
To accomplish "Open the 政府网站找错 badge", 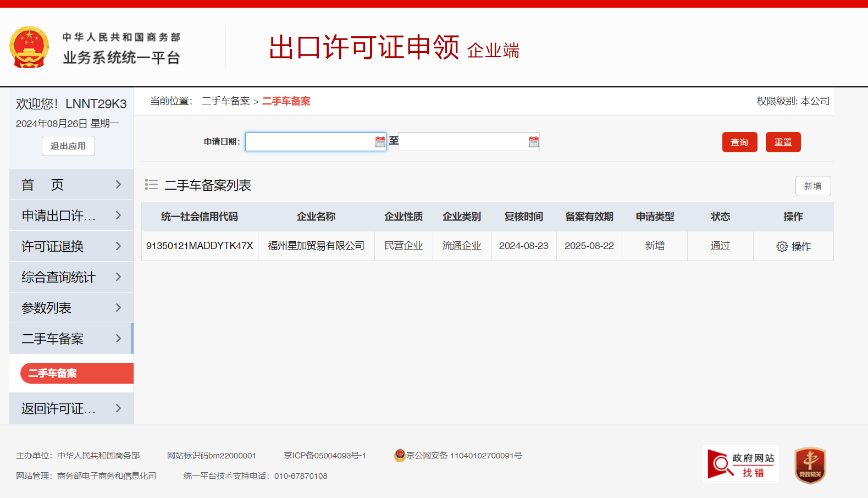I will [740, 464].
